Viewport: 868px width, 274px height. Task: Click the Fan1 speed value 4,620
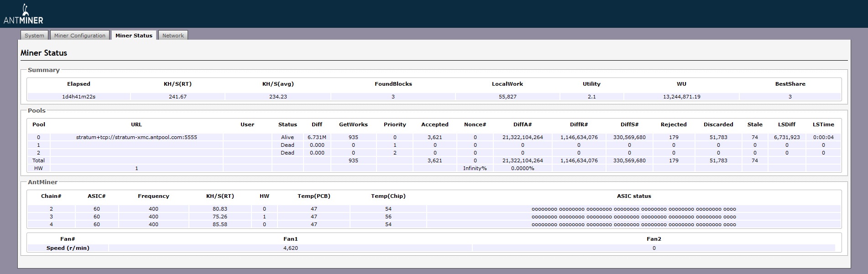(x=290, y=248)
